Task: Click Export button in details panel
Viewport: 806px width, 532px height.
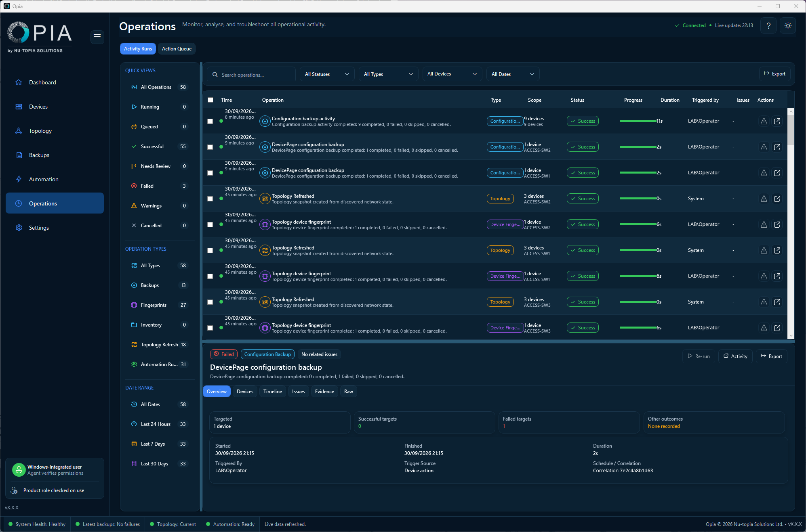Action: [771, 356]
